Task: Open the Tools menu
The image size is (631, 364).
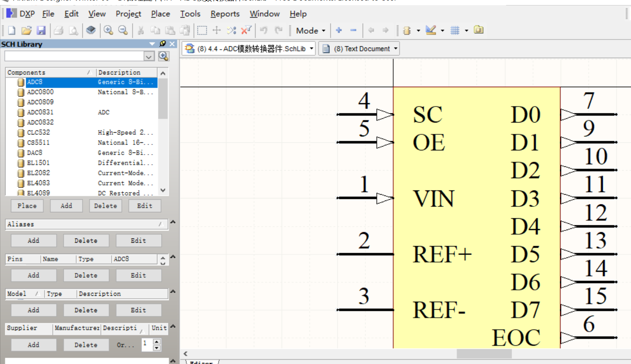Action: (x=190, y=14)
